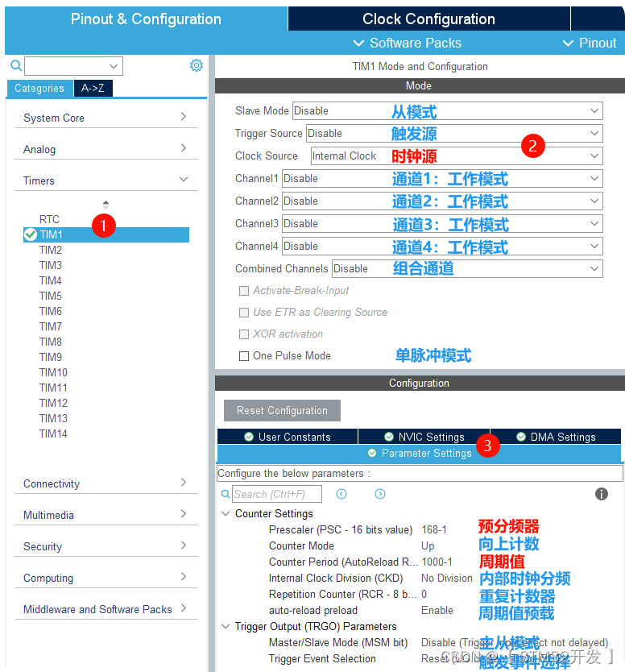Switch to Pinout & Configuration tab
Screen dimensions: 625x672
(x=146, y=19)
